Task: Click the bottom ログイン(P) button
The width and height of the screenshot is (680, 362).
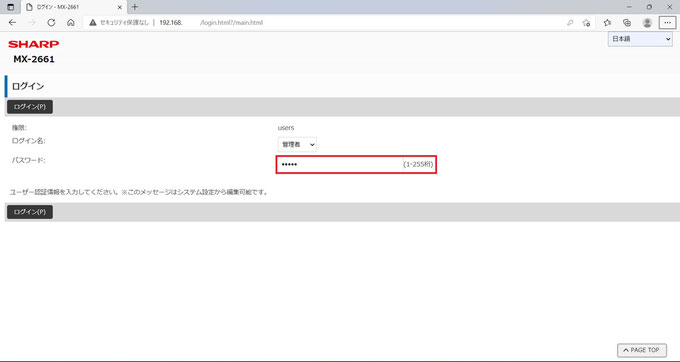Action: coord(30,212)
